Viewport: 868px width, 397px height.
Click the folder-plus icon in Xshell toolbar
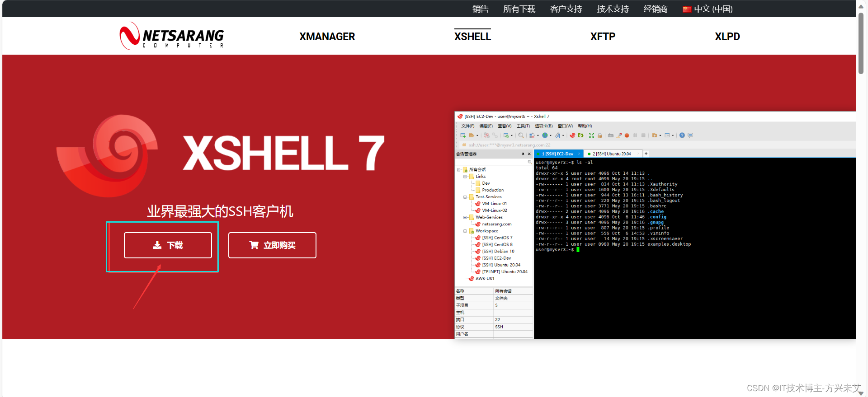pos(654,135)
